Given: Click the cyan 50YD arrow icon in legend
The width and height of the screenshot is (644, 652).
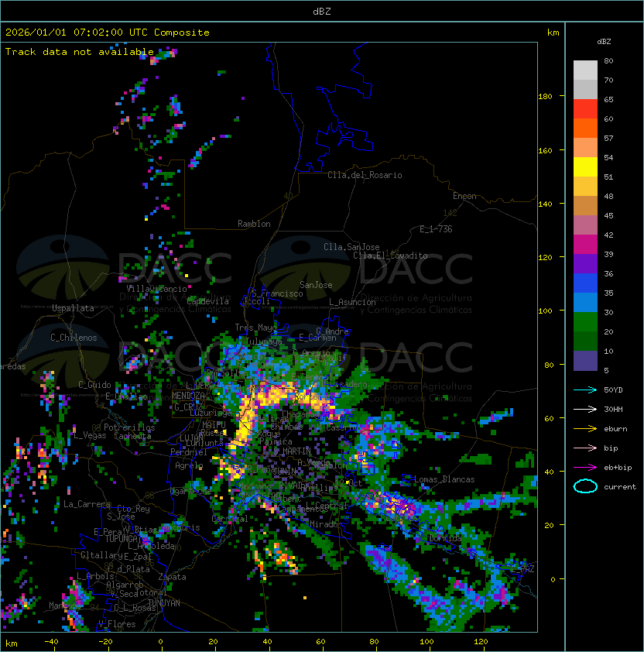Looking at the screenshot, I should [x=585, y=390].
